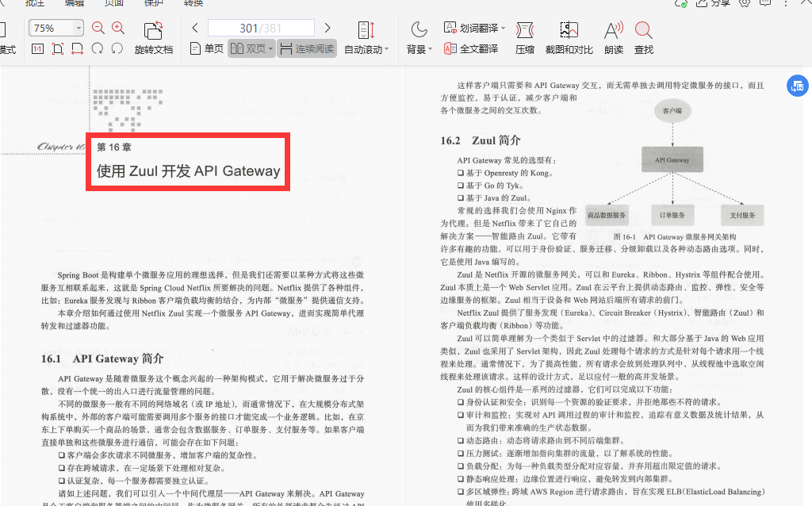Click the heading 16.2 Zuul 简介

click(481, 140)
